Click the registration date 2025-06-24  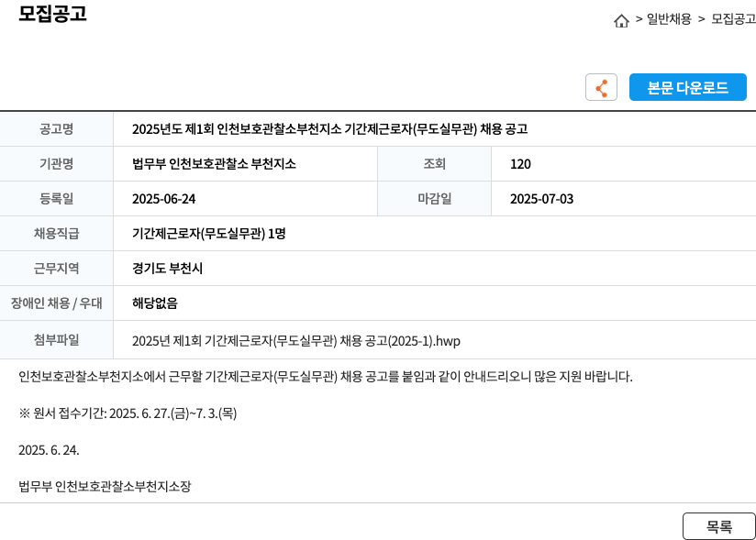163,199
